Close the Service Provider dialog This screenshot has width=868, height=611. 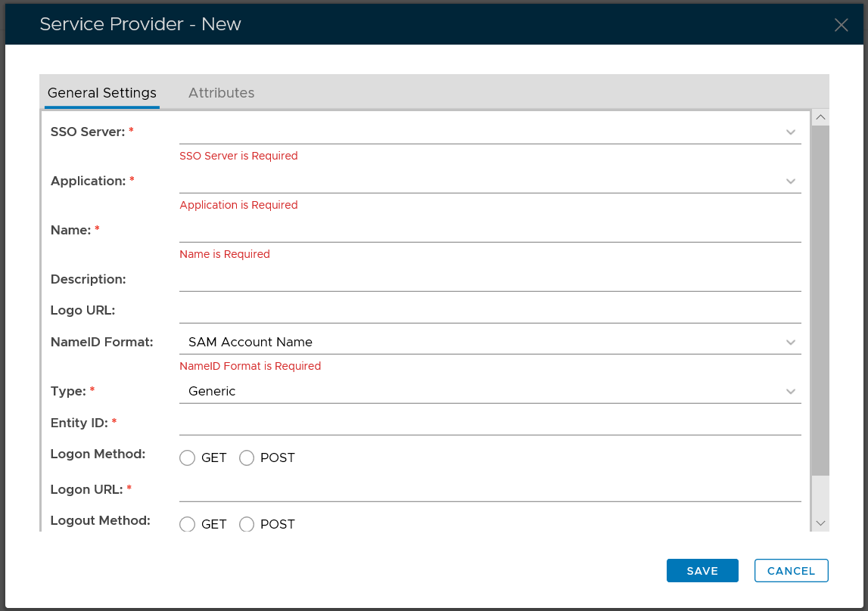tap(841, 25)
